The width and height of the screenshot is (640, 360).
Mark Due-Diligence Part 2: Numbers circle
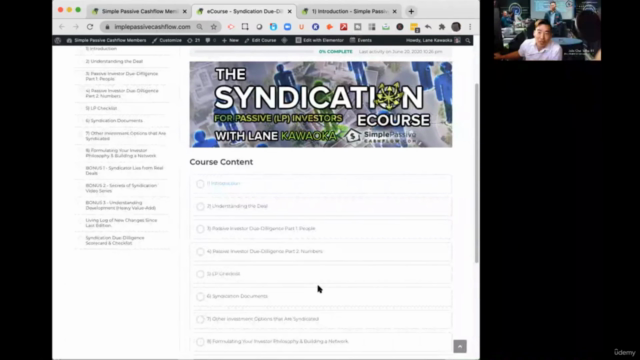pos(200,252)
